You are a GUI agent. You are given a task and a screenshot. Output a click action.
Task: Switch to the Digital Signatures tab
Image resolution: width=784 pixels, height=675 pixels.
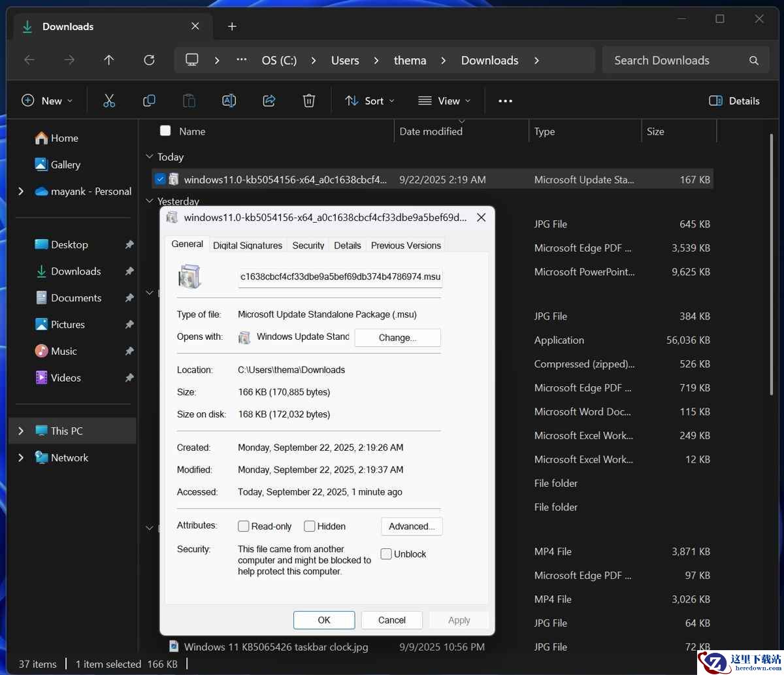248,245
